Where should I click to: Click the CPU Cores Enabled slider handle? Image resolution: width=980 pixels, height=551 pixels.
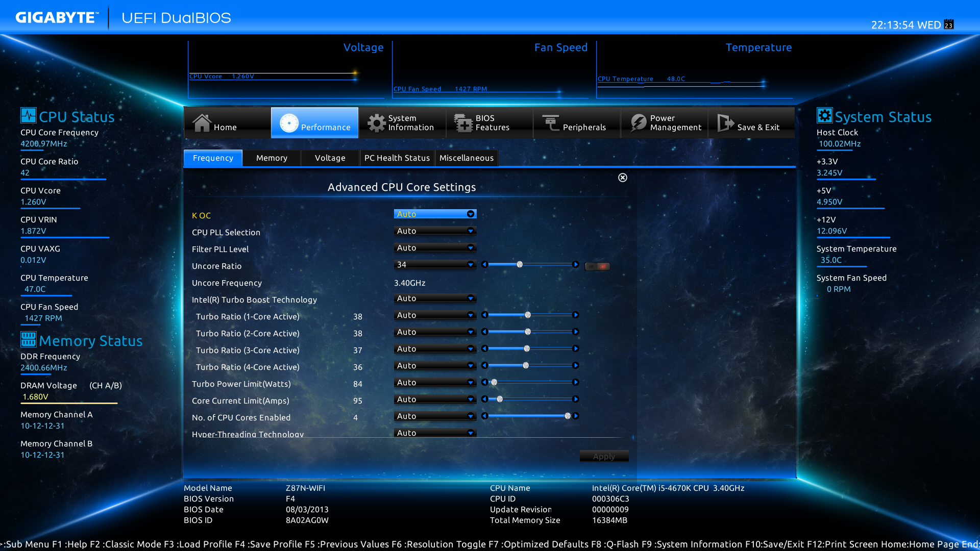click(568, 416)
